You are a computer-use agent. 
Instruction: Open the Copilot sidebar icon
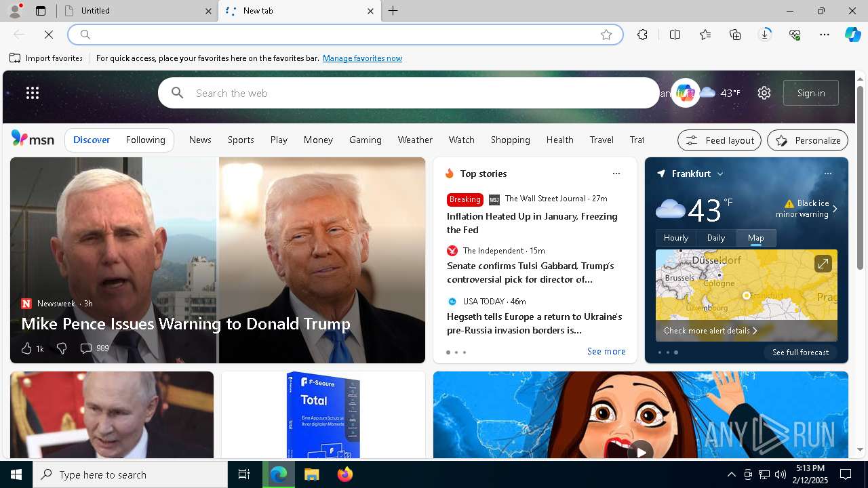pyautogui.click(x=852, y=35)
